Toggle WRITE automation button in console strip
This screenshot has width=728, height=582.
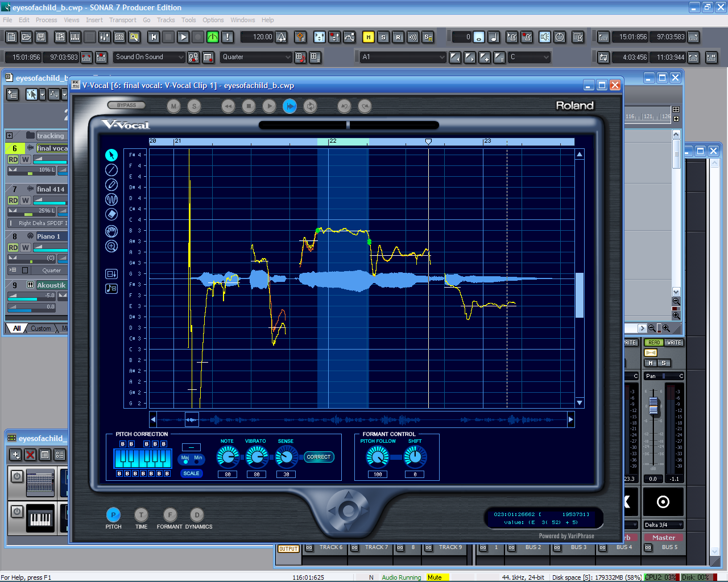[x=674, y=343]
